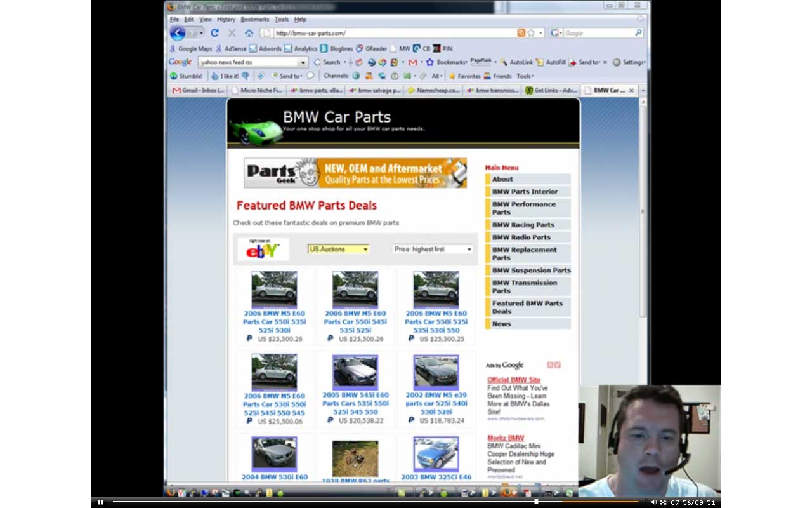Image resolution: width=812 pixels, height=508 pixels.
Task: Open the StumbleUpon All channels dropdown
Action: coord(436,76)
